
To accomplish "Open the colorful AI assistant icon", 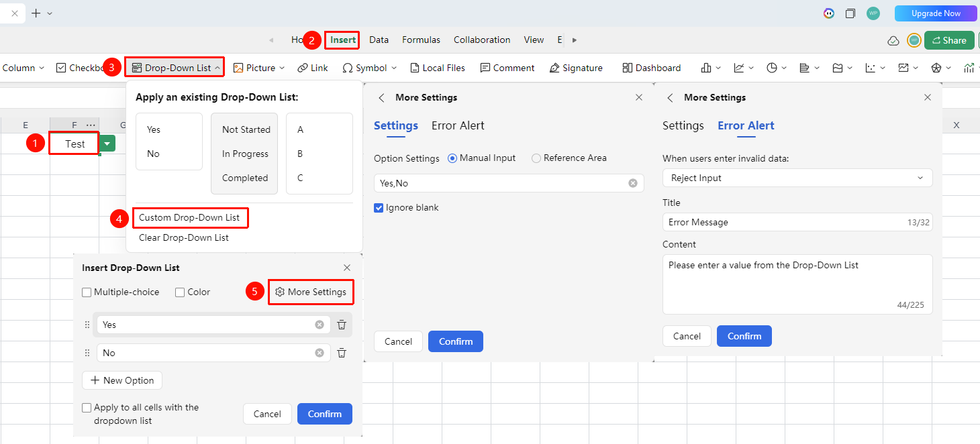I will pyautogui.click(x=829, y=13).
